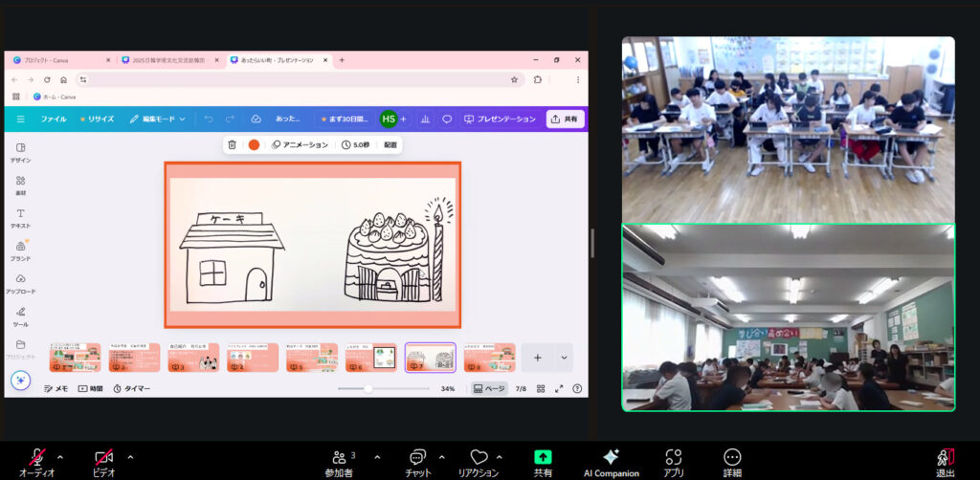Open grid view of slide pages
The image size is (980, 480).
541,389
